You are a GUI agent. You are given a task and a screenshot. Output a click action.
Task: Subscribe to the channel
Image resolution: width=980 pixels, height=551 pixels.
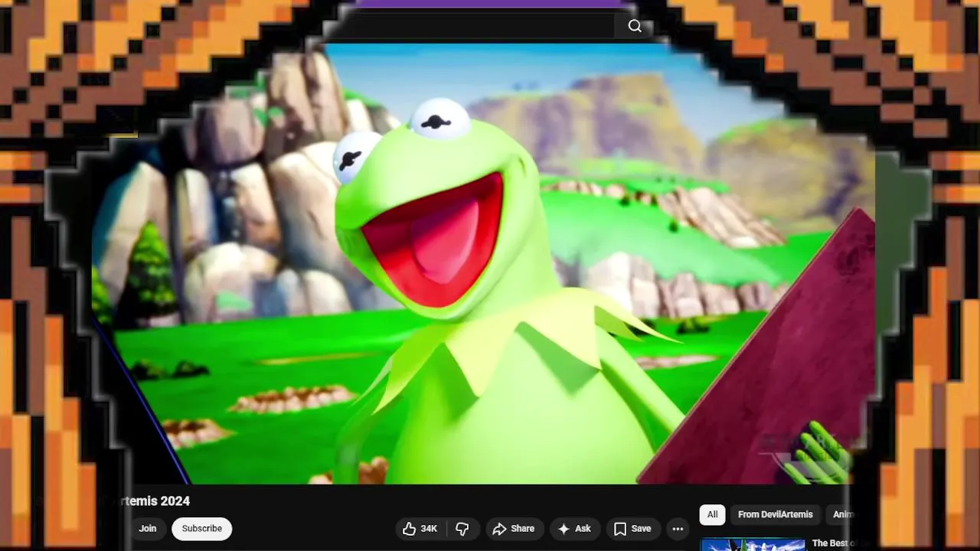[202, 529]
